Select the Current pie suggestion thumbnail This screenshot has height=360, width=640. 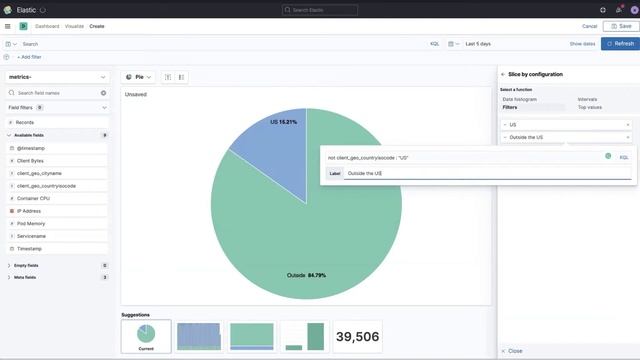click(x=146, y=336)
